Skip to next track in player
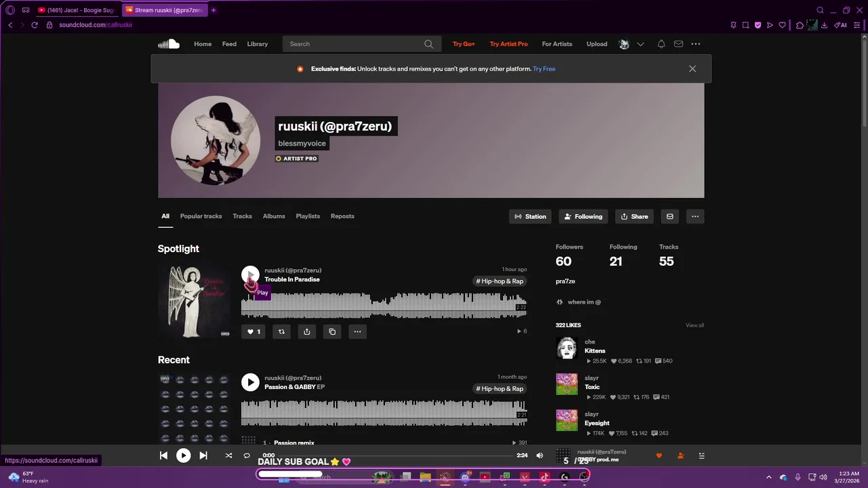868x488 pixels. [x=203, y=455]
